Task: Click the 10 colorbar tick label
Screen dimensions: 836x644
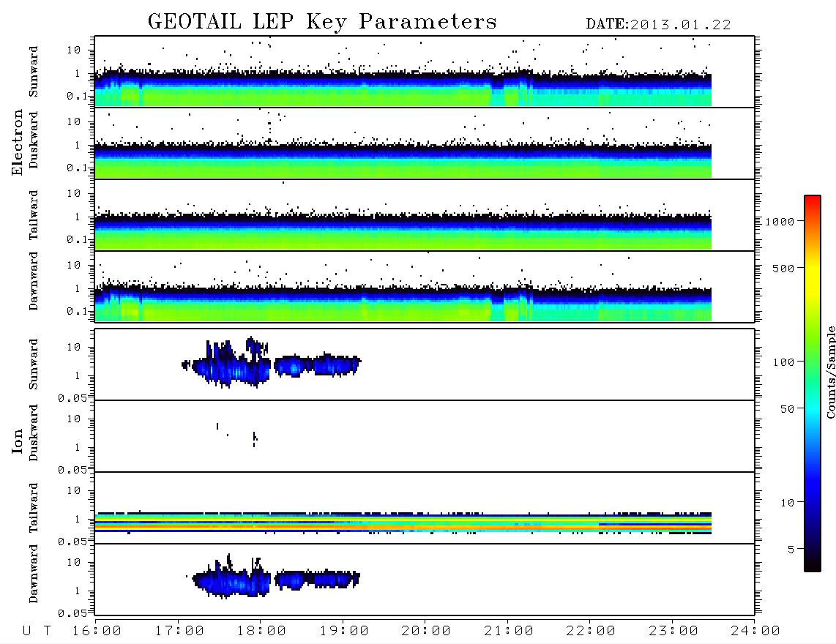Action: 788,502
